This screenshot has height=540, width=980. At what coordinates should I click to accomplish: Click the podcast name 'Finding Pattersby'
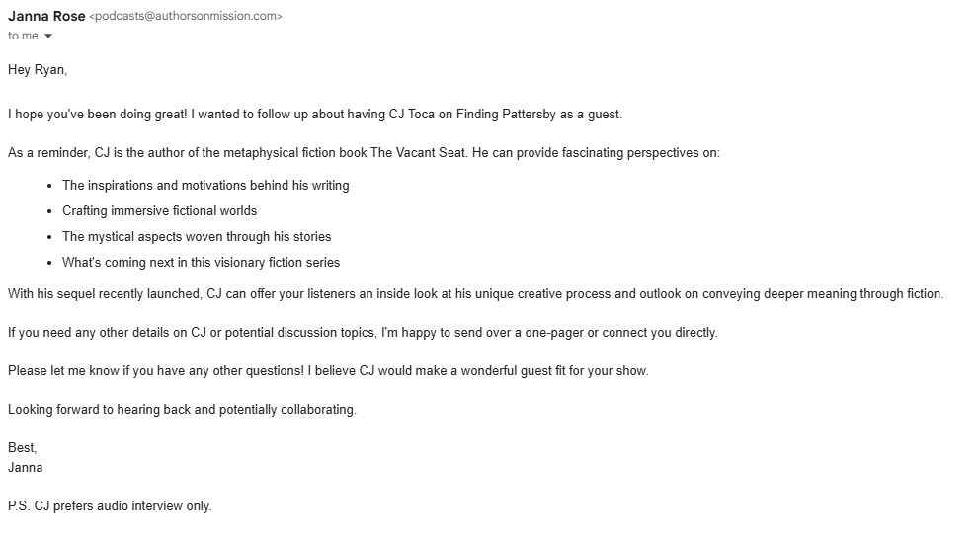pyautogui.click(x=502, y=114)
